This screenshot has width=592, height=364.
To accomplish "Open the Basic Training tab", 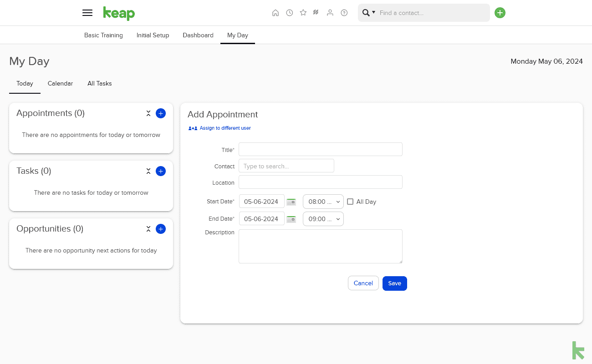I will pos(103,35).
